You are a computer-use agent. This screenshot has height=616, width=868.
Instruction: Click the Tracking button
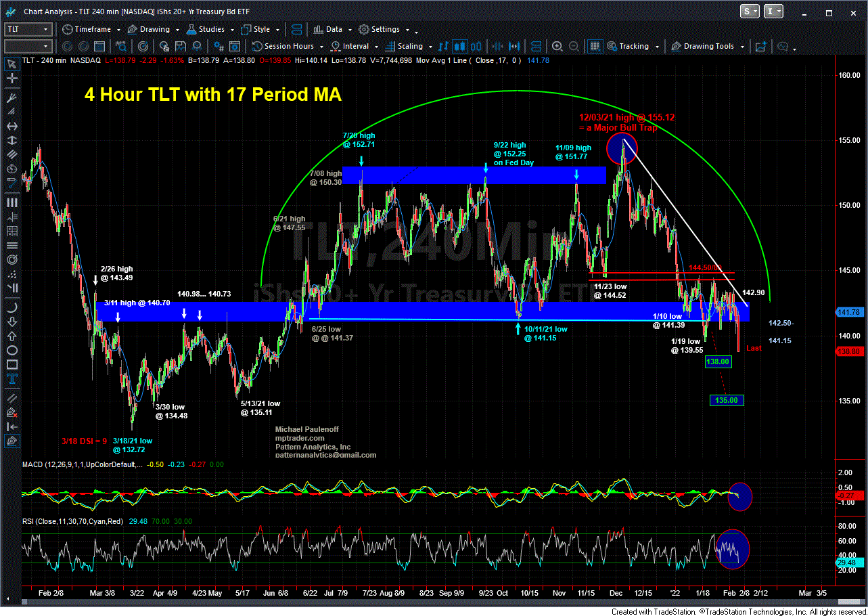pyautogui.click(x=628, y=46)
